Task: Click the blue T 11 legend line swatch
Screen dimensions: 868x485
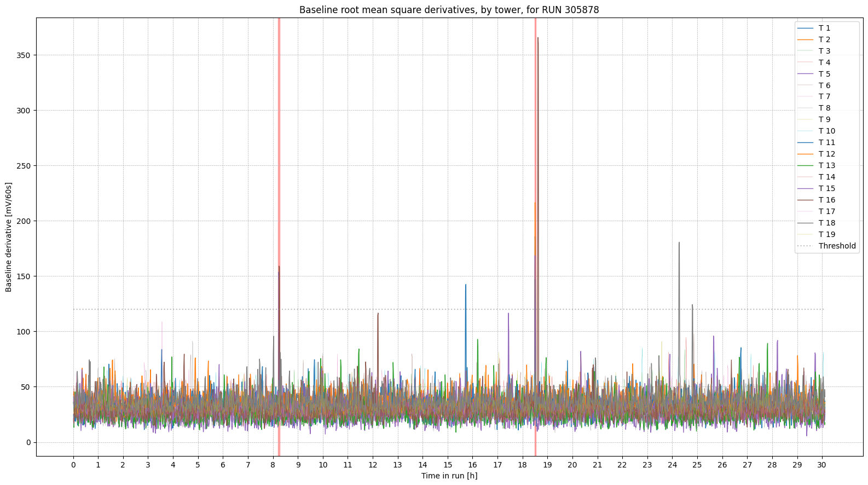Action: tap(805, 142)
